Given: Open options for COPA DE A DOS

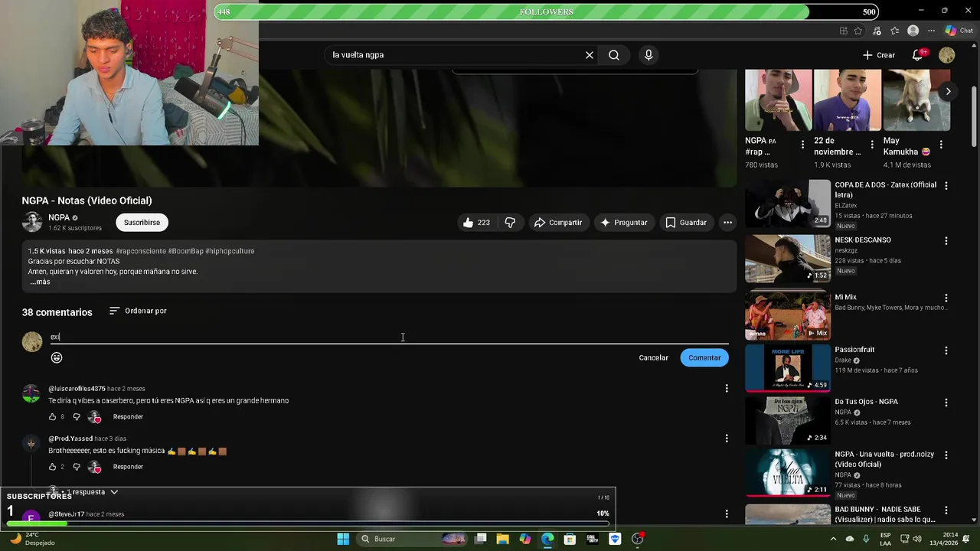Looking at the screenshot, I should [x=946, y=186].
